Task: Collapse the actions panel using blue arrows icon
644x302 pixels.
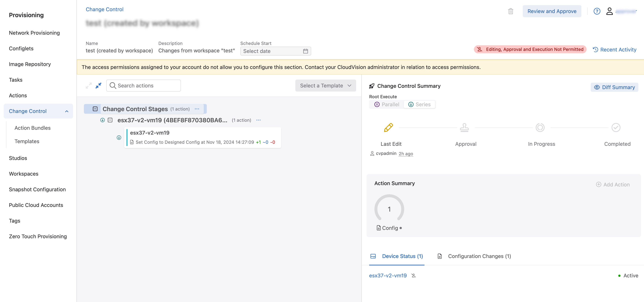Action: coord(98,86)
